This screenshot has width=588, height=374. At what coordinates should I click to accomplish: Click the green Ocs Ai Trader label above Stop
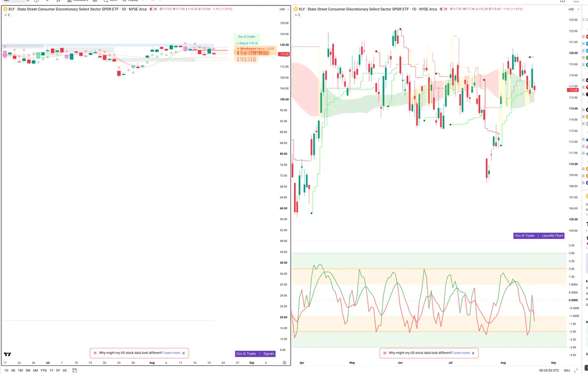coord(247,37)
